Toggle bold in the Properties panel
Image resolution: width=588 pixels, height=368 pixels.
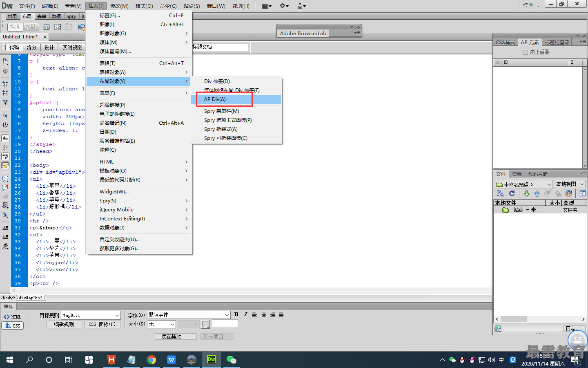[x=236, y=314]
